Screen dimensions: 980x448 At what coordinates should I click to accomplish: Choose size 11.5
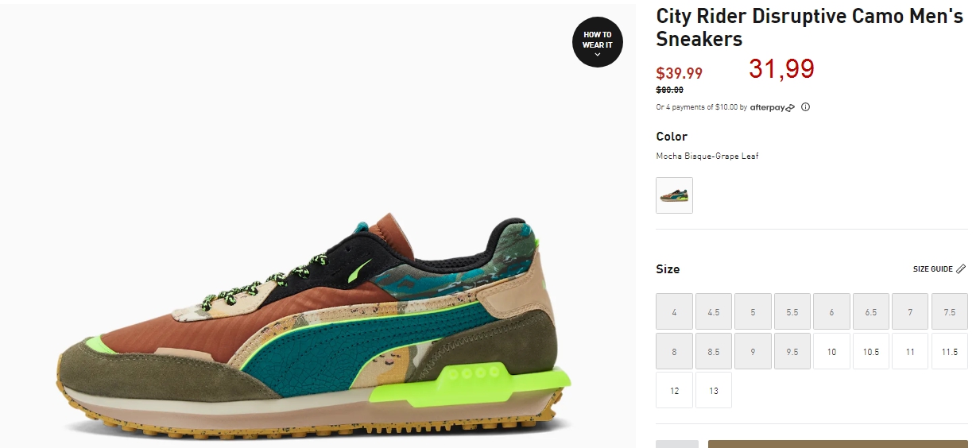[x=950, y=351]
